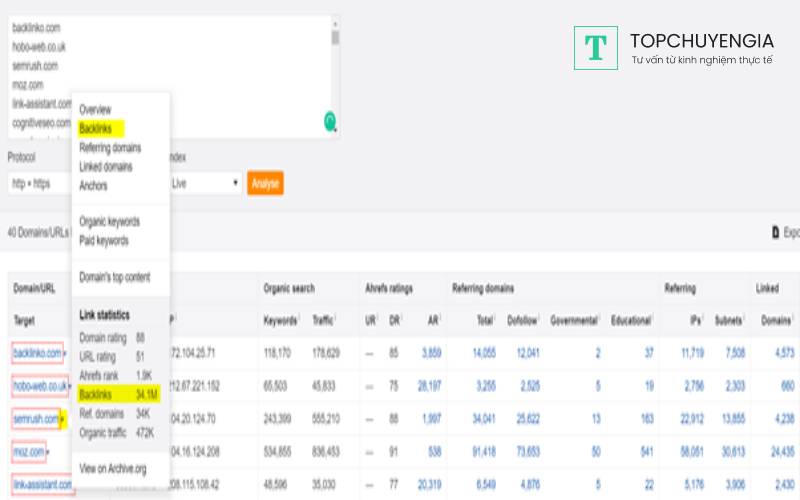800x500 pixels.
Task: Click the Export file icon
Action: [775, 232]
